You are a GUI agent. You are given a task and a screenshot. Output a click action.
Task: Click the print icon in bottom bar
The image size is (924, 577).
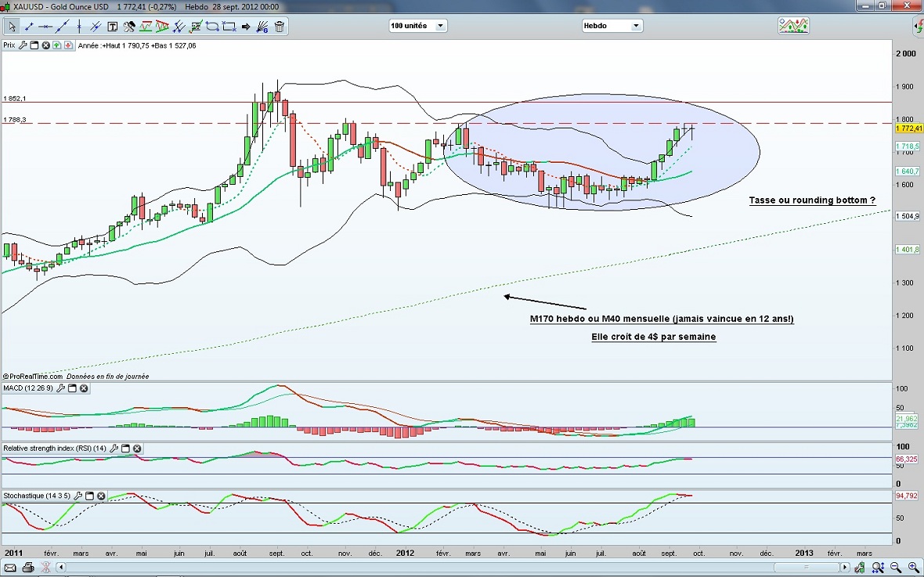(x=28, y=567)
